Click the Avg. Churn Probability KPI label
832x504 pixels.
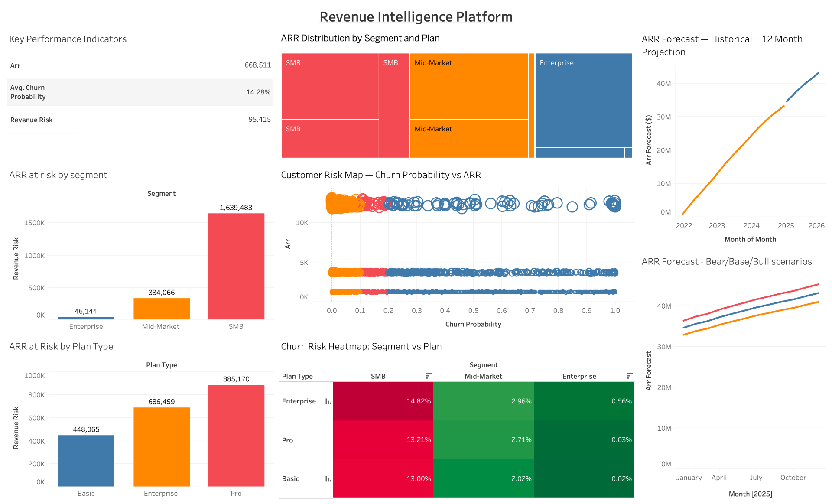point(28,92)
